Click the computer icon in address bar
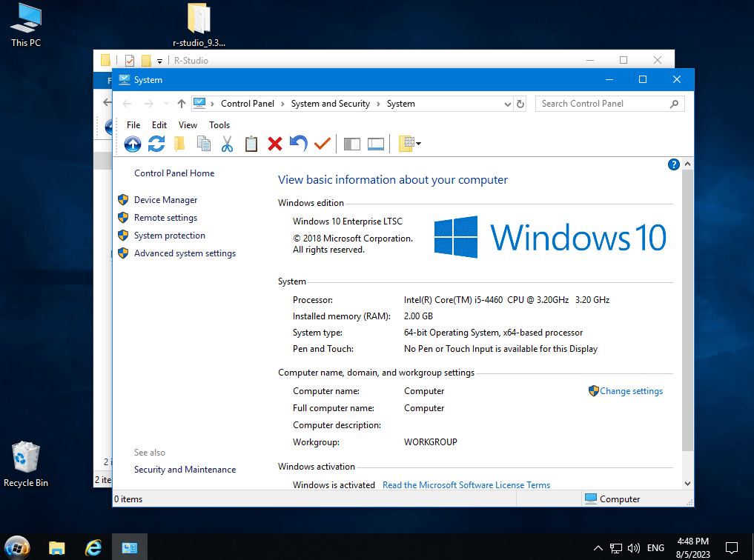 [x=199, y=103]
